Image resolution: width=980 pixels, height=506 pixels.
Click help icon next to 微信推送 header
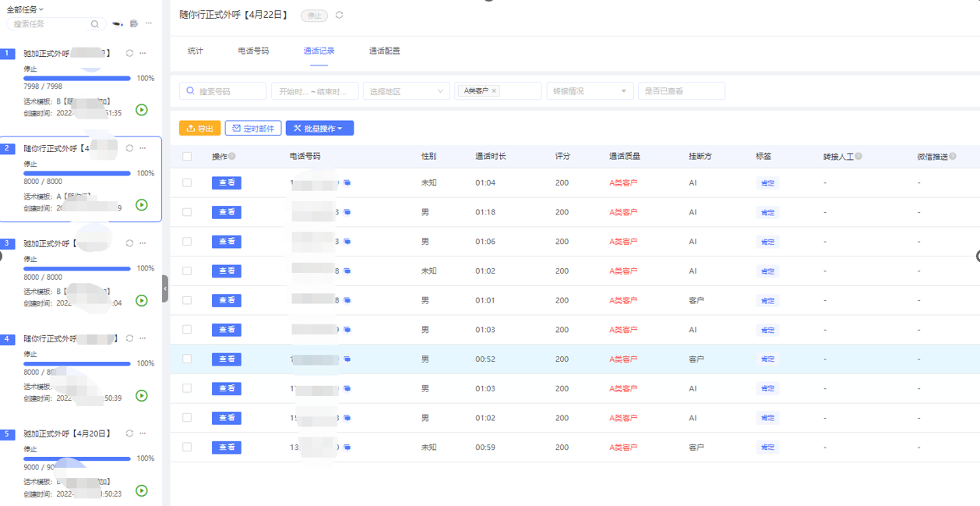(953, 157)
